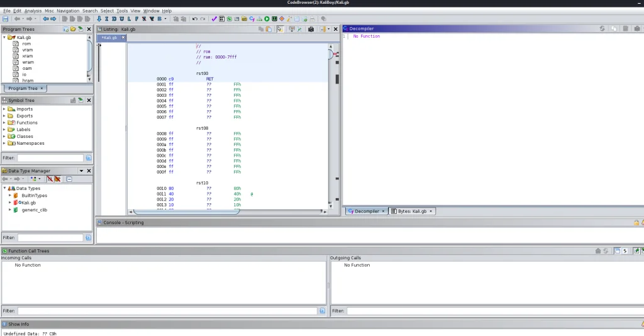
Task: Click the snapshot camera icon in Listing header
Action: (311, 30)
